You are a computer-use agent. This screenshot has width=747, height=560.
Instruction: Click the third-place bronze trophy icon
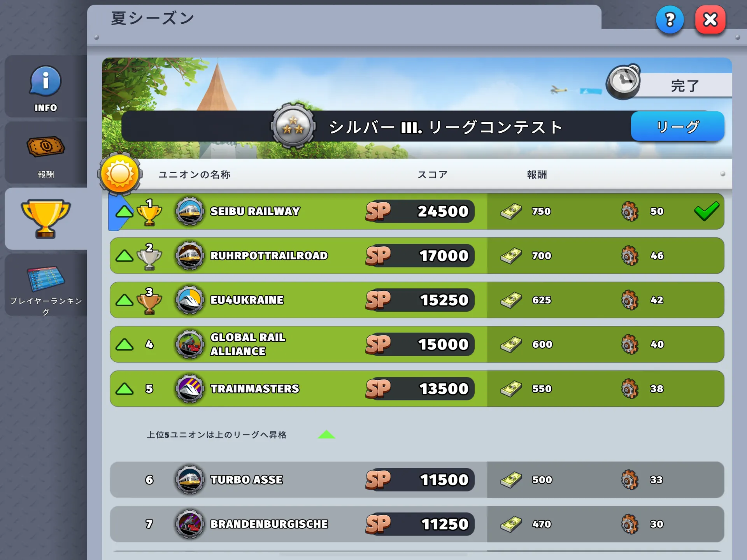click(149, 302)
